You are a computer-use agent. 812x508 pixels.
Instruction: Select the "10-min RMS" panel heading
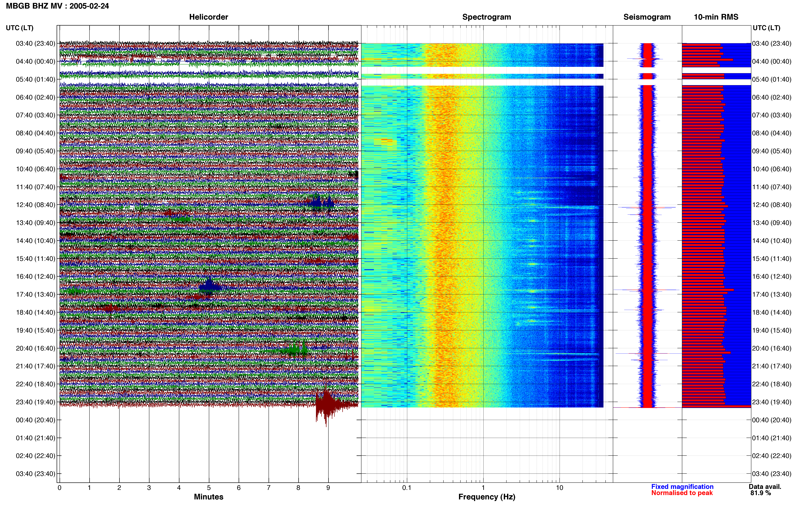pyautogui.click(x=716, y=17)
